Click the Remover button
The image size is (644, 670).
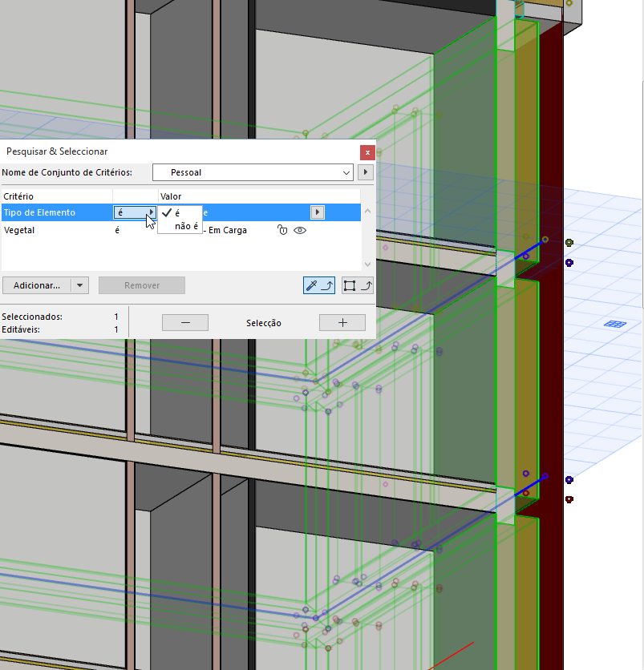141,285
